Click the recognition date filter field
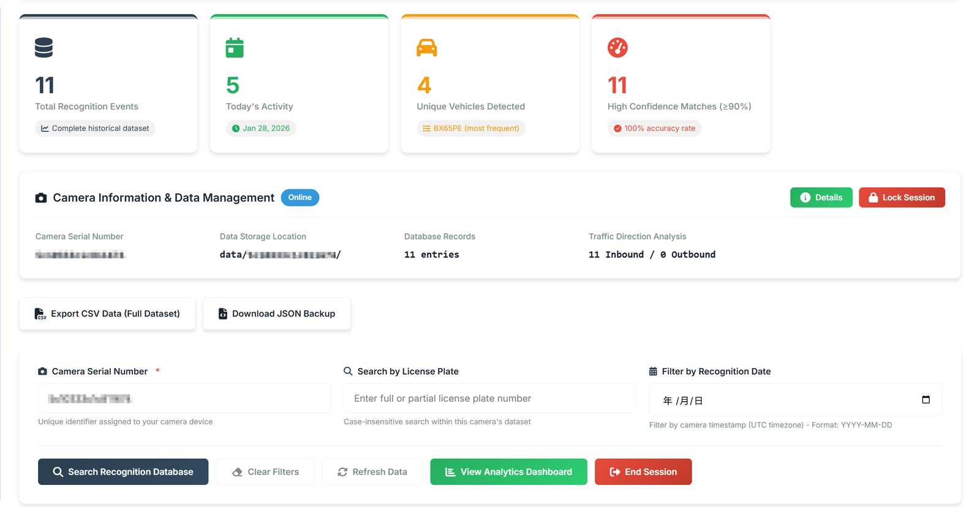This screenshot has width=980, height=507. click(784, 400)
